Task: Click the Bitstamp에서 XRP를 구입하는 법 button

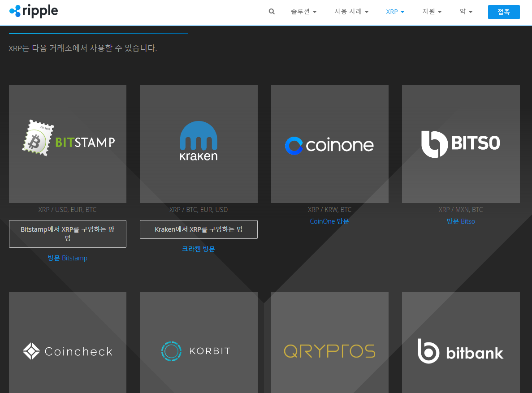Action: (x=67, y=233)
